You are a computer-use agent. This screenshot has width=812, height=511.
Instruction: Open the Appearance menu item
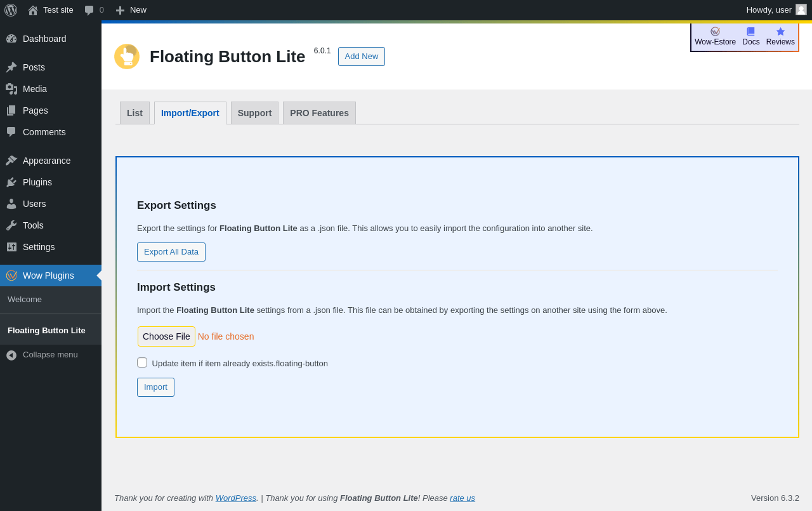click(46, 161)
